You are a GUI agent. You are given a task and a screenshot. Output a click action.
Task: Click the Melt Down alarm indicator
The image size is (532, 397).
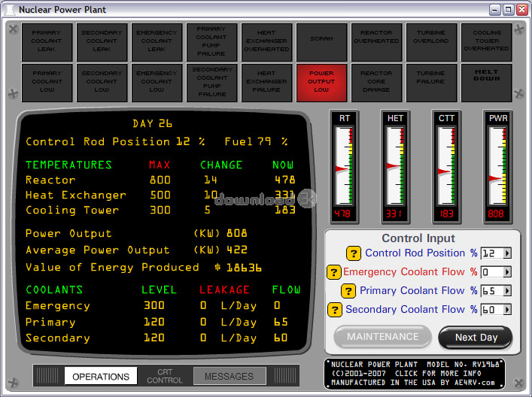coord(487,83)
